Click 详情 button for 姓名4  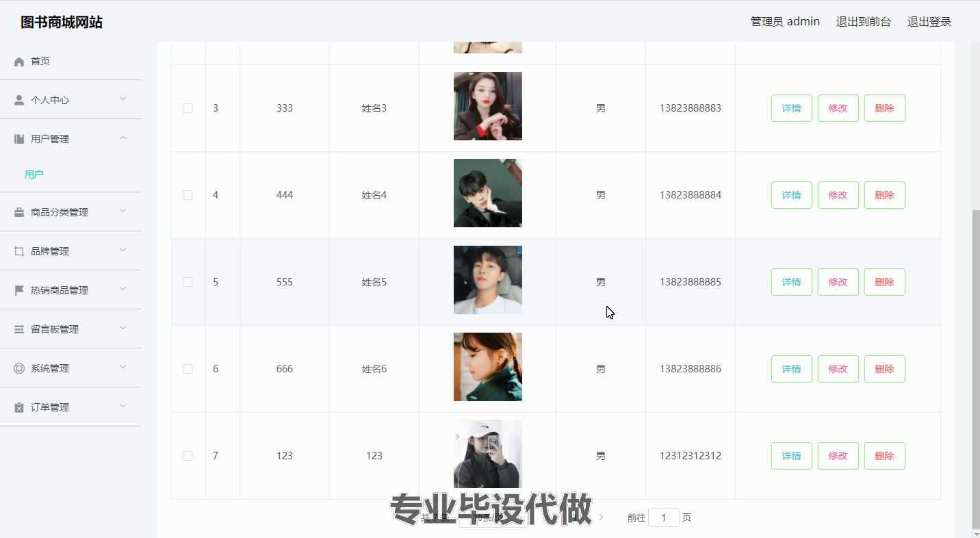pos(792,195)
